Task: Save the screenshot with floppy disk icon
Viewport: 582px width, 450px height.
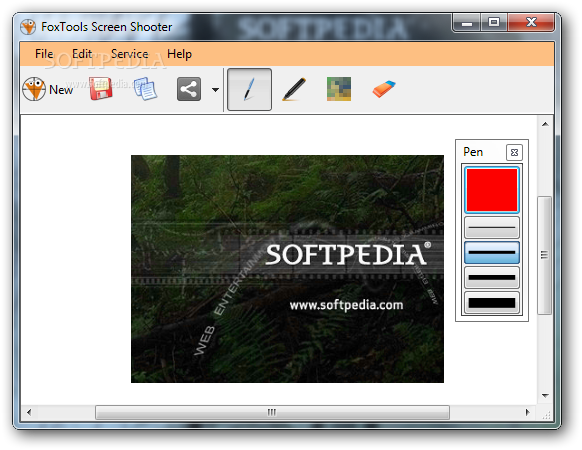Action: coord(101,89)
